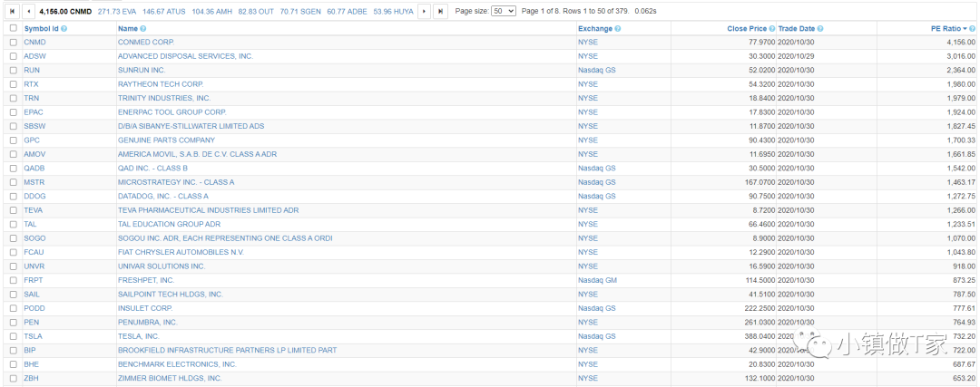Jump to 146.67 ATUS page marker
980x387 pixels.
[x=163, y=11]
